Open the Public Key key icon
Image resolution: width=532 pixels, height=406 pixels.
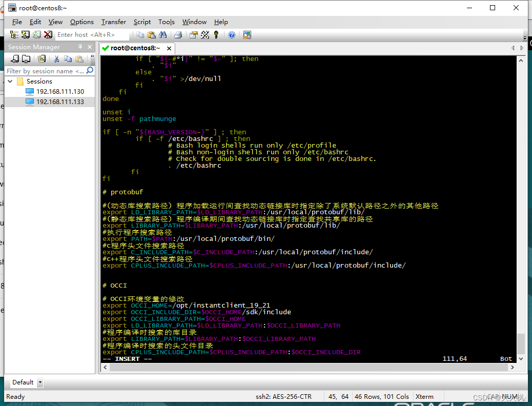(216, 35)
